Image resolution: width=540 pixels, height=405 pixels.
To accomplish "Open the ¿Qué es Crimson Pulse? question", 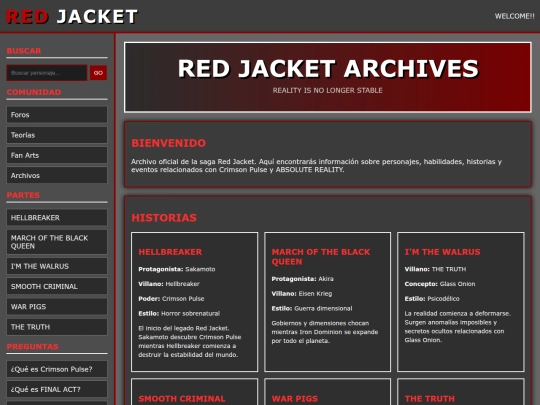I will [57, 369].
